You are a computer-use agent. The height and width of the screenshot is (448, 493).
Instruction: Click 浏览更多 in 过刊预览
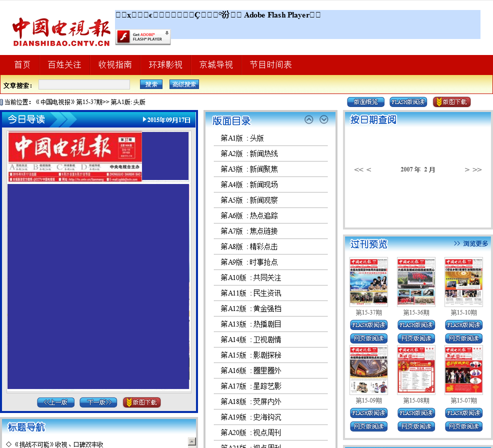click(471, 243)
